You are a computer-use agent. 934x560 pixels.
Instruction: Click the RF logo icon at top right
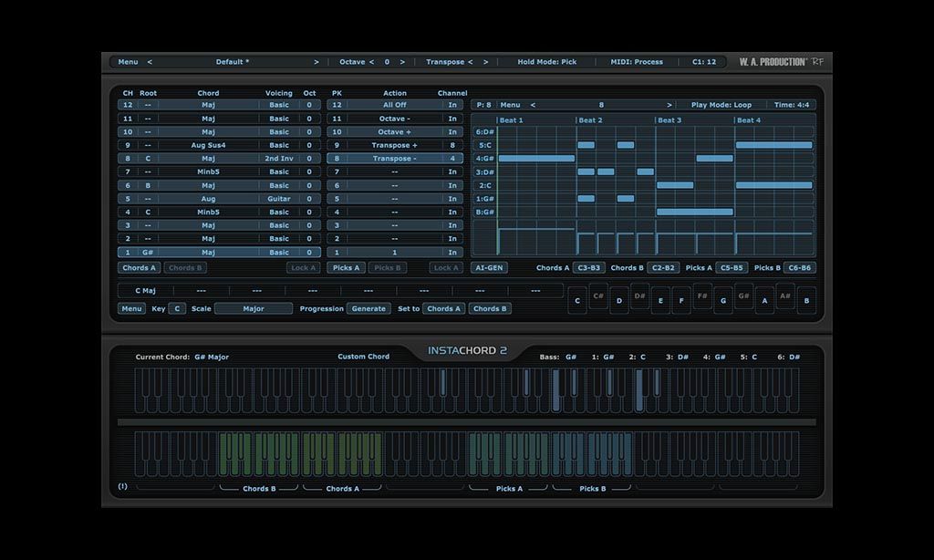[x=818, y=62]
